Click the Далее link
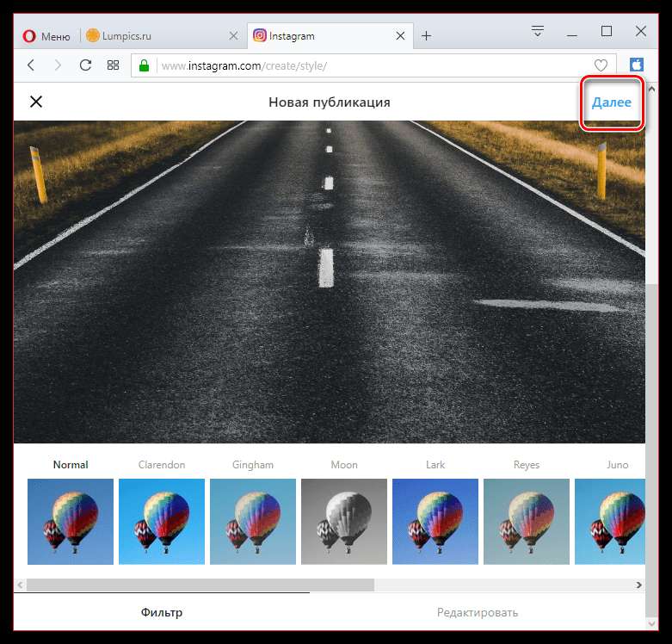The image size is (672, 644). tap(612, 102)
